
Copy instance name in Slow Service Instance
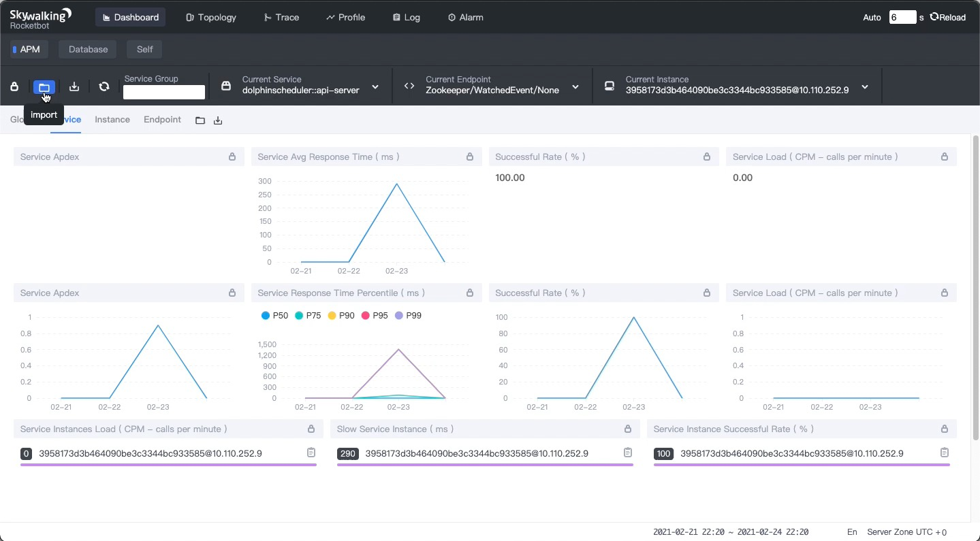tap(628, 453)
